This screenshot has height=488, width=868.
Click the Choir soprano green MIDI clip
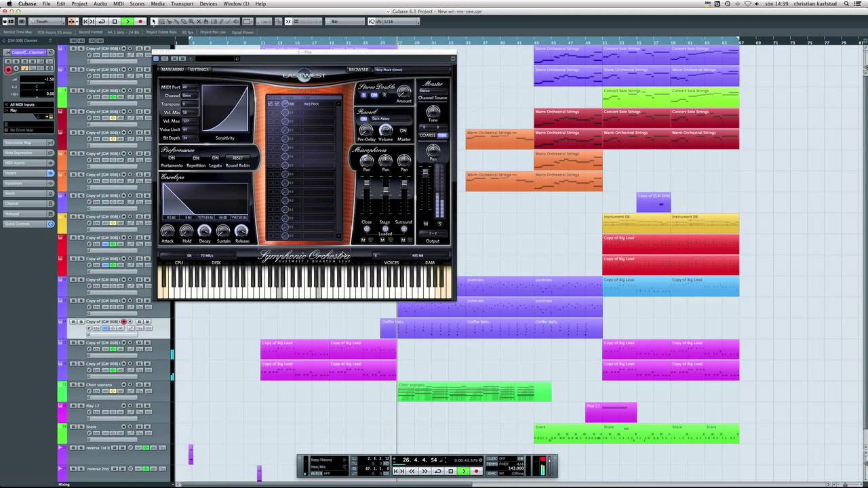point(474,392)
